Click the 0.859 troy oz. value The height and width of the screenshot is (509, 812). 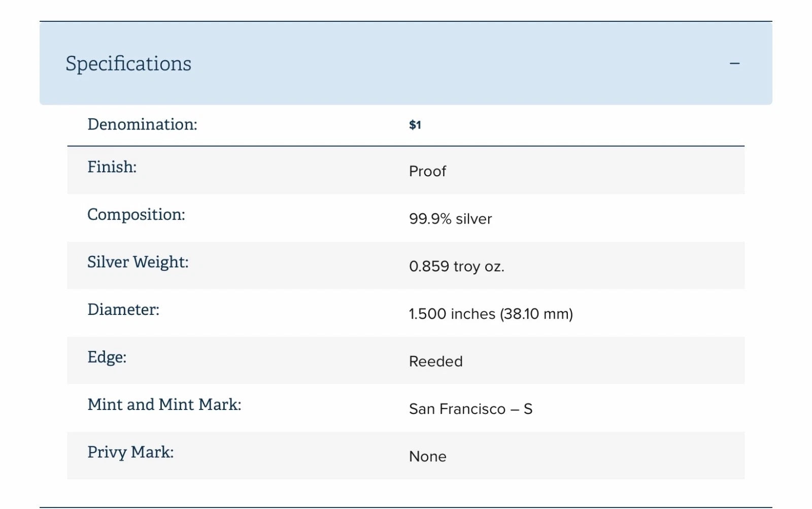click(457, 266)
